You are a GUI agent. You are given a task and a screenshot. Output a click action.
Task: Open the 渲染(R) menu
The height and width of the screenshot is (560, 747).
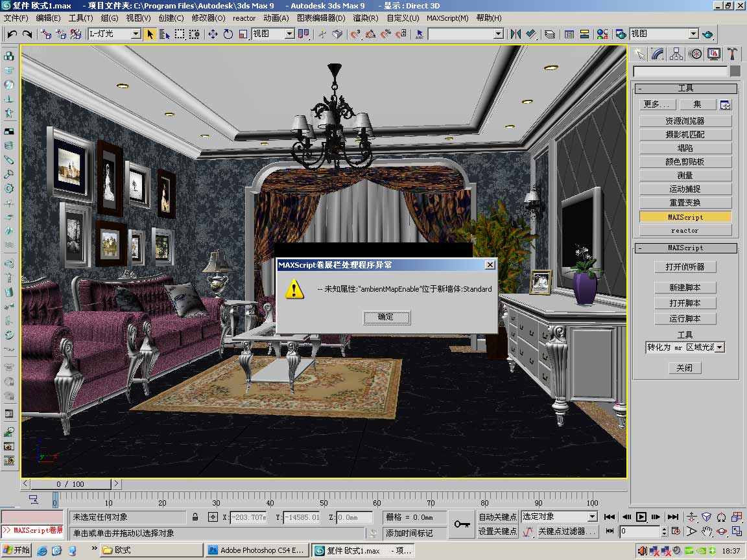[366, 18]
